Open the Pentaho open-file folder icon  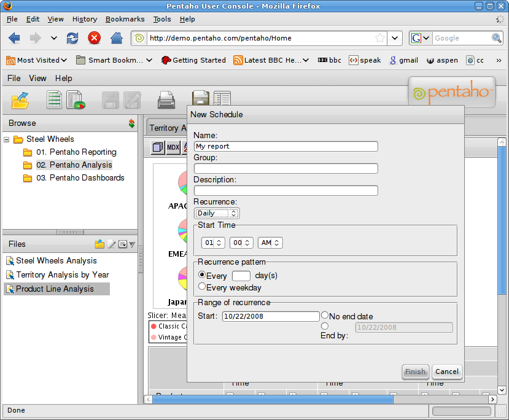pos(20,100)
